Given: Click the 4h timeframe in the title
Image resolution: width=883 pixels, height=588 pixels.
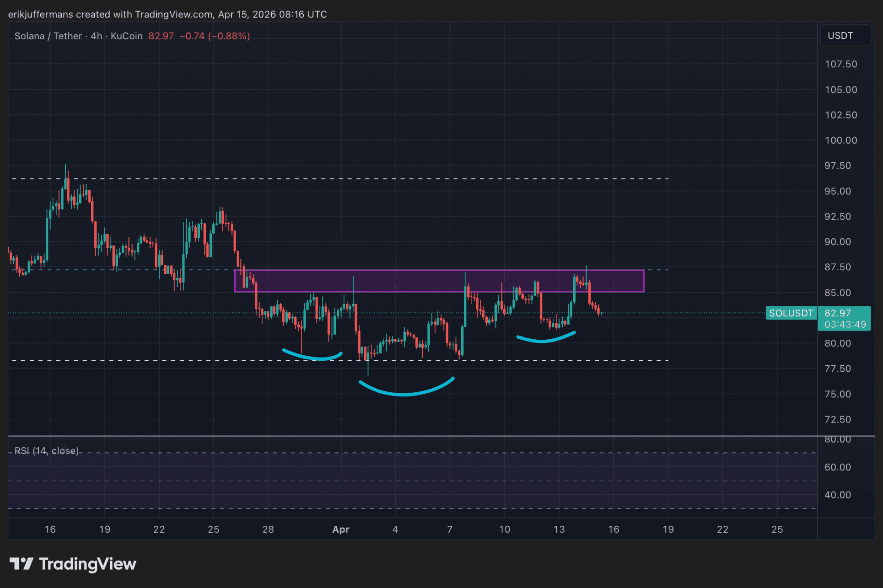Looking at the screenshot, I should pos(96,36).
